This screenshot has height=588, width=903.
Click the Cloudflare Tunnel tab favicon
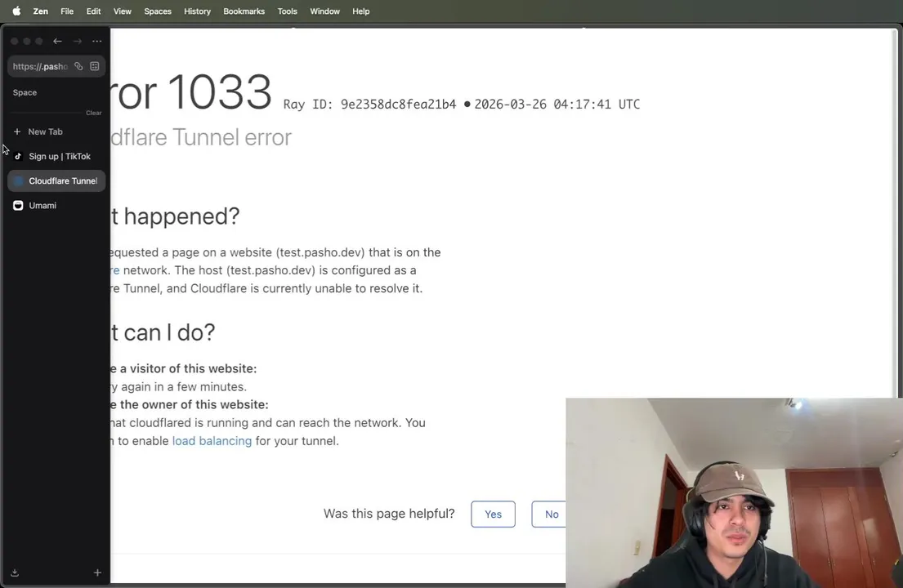click(18, 180)
